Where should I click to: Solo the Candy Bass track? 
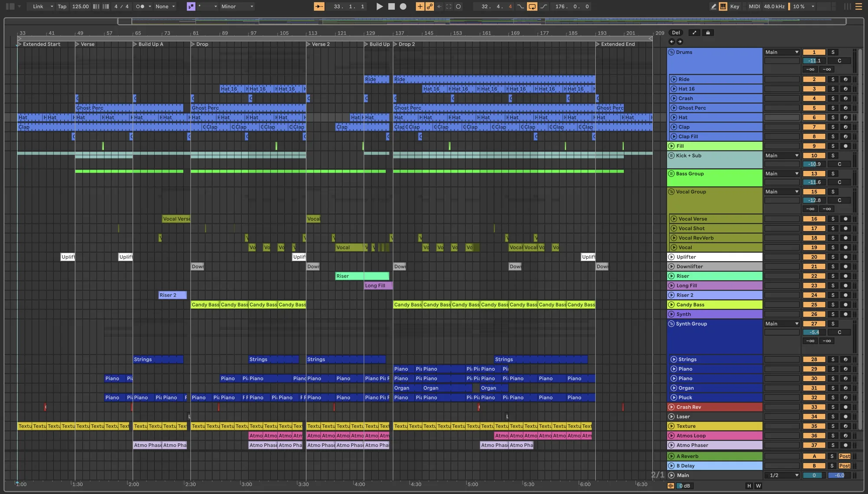(x=833, y=305)
